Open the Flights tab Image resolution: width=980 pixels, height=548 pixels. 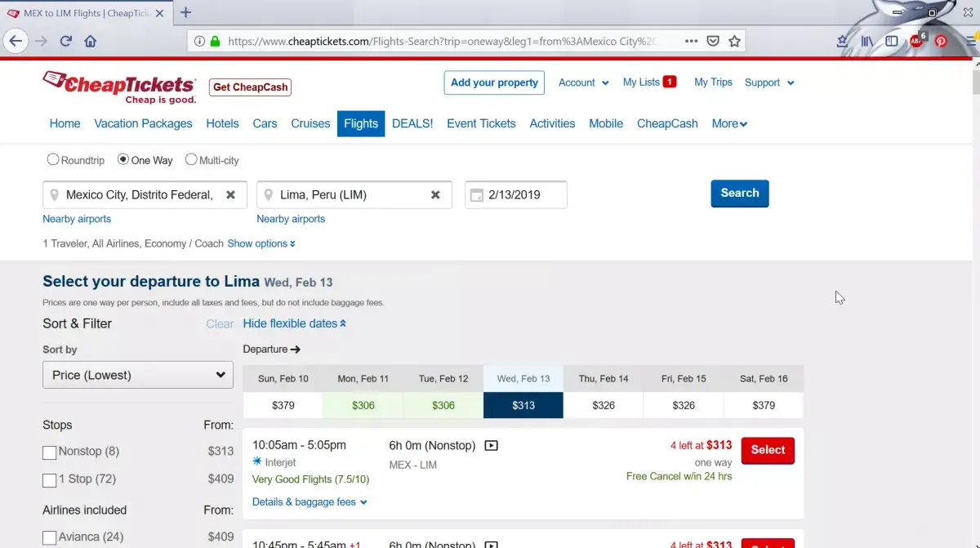[361, 123]
